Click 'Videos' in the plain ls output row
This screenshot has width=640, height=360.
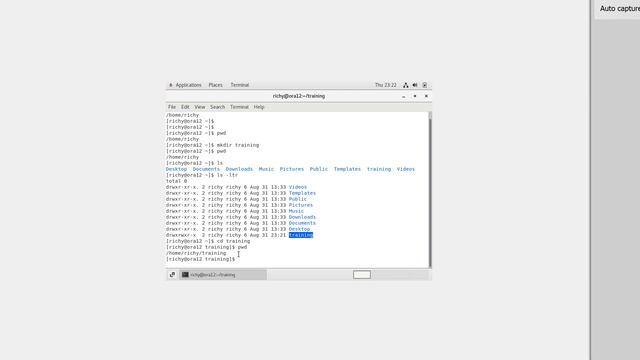coord(406,169)
